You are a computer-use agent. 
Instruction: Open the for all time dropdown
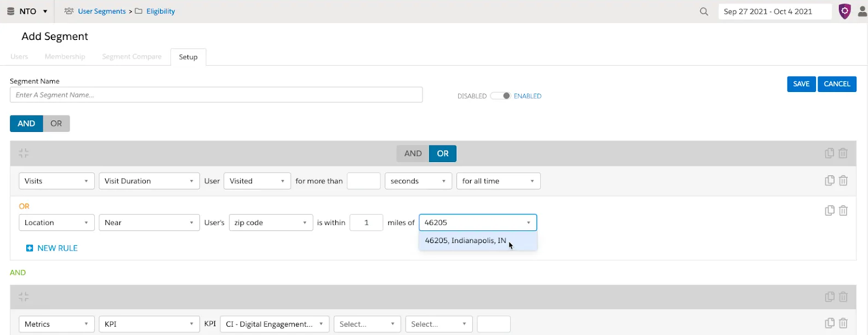(498, 181)
